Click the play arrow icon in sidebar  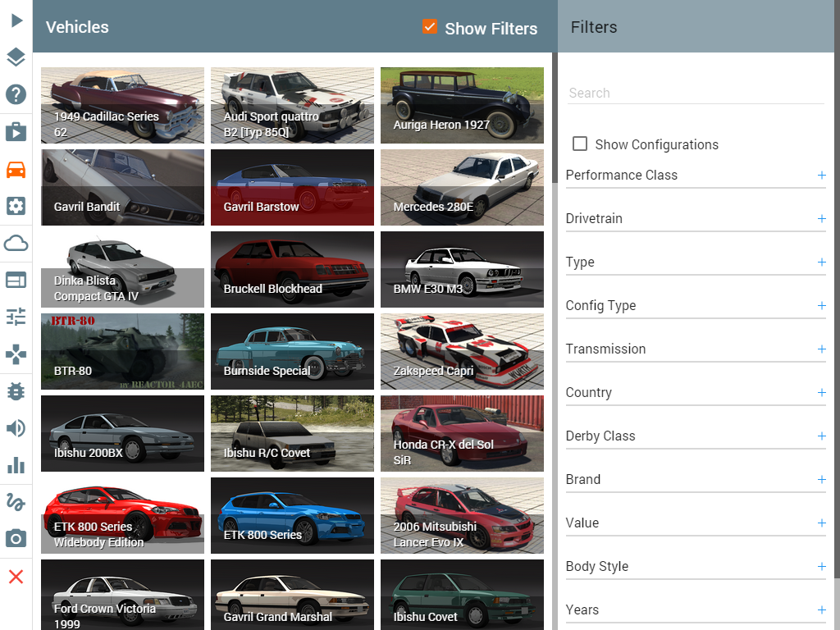point(16,21)
